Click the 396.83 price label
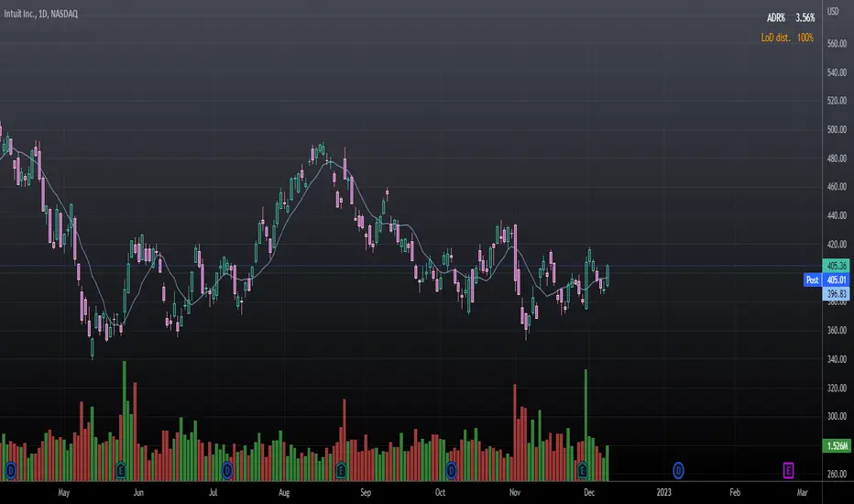The height and width of the screenshot is (504, 854). 836,294
